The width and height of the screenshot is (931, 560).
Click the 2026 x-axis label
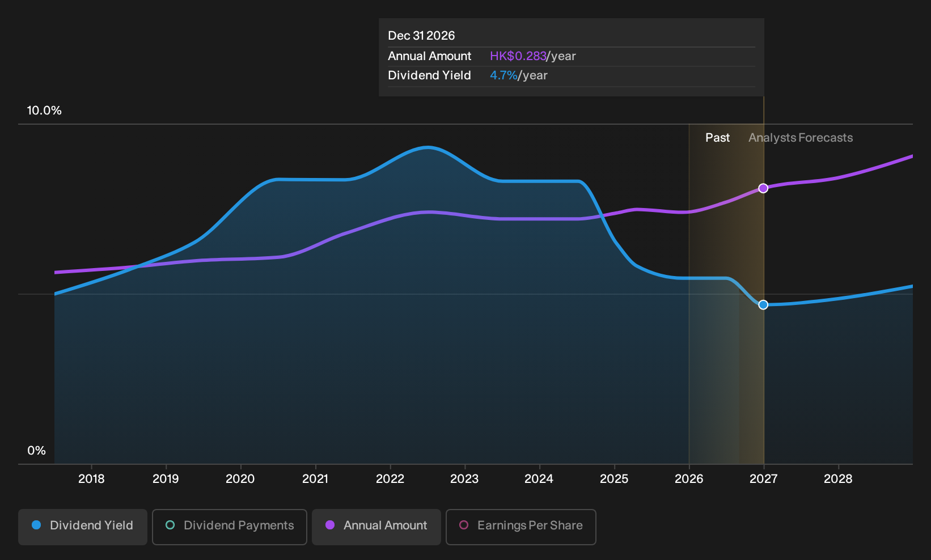(689, 479)
